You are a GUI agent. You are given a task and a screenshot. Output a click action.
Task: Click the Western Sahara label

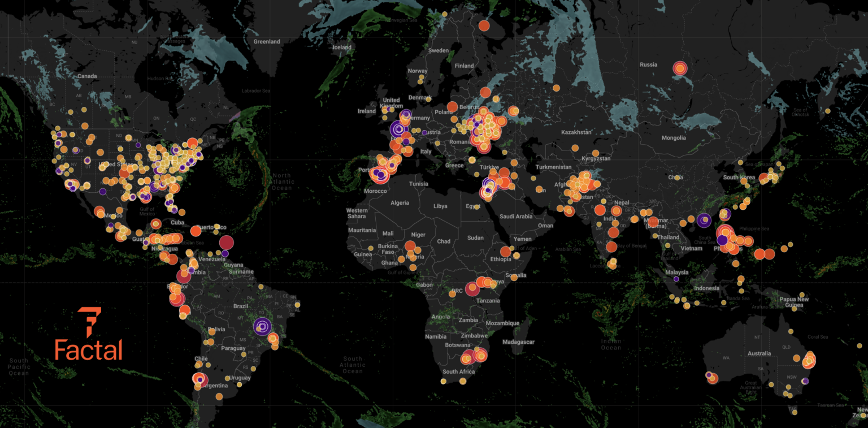pos(357,213)
